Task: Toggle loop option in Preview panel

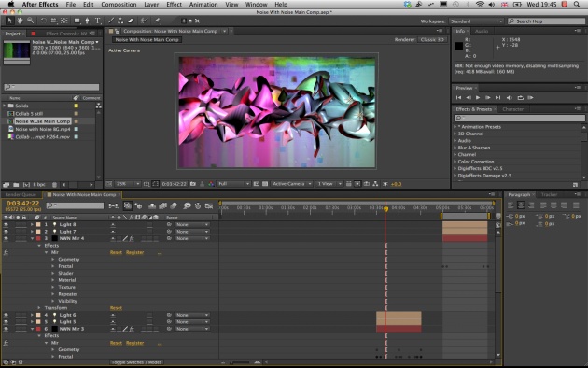Action: pyautogui.click(x=521, y=97)
